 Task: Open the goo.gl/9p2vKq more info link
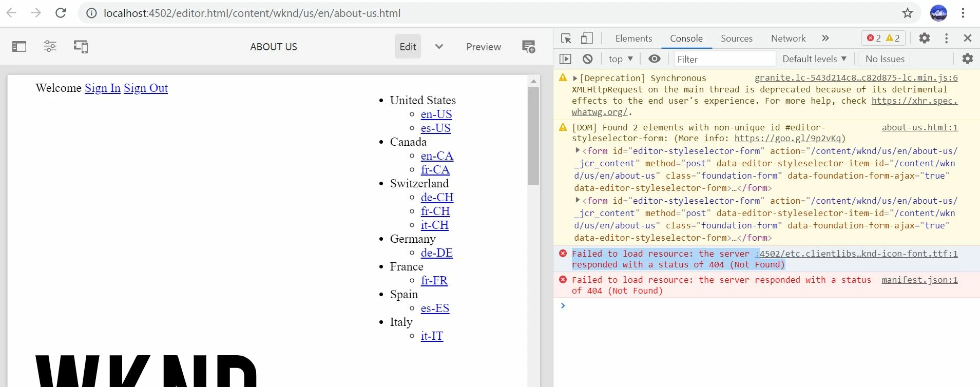tap(787, 138)
